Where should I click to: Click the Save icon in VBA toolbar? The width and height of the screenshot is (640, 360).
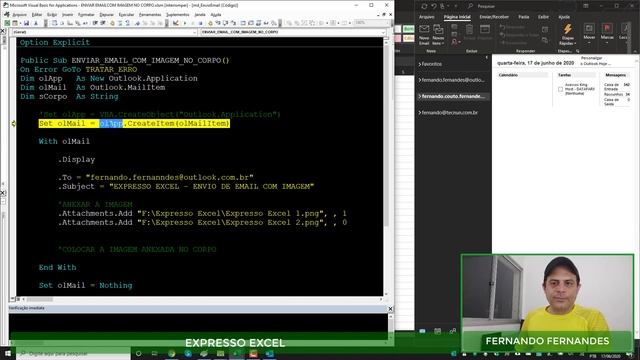[26, 23]
